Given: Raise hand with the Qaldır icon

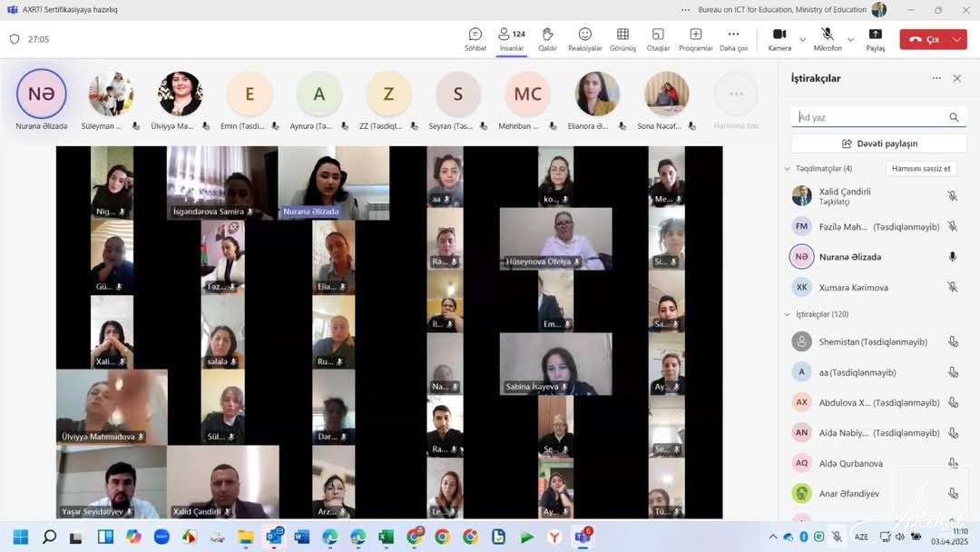Looking at the screenshot, I should pos(547,38).
